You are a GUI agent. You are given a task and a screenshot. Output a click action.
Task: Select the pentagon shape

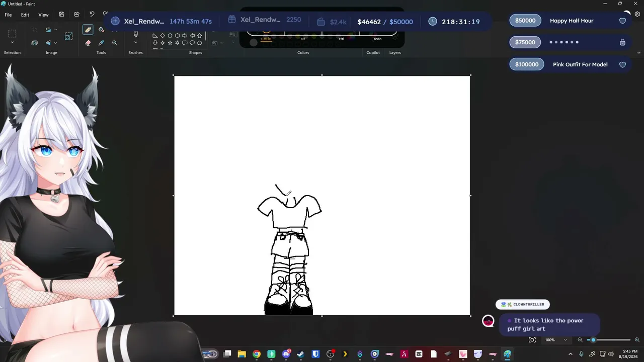pos(170,36)
